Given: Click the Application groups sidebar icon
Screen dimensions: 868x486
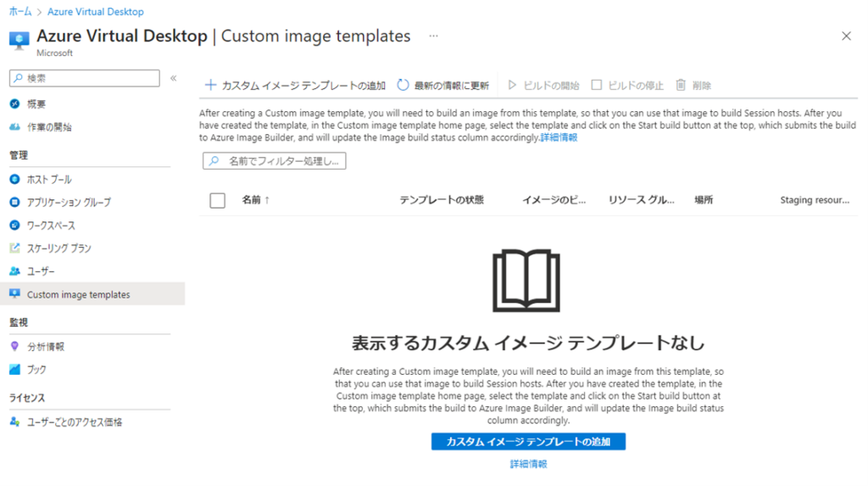Looking at the screenshot, I should click(x=14, y=203).
